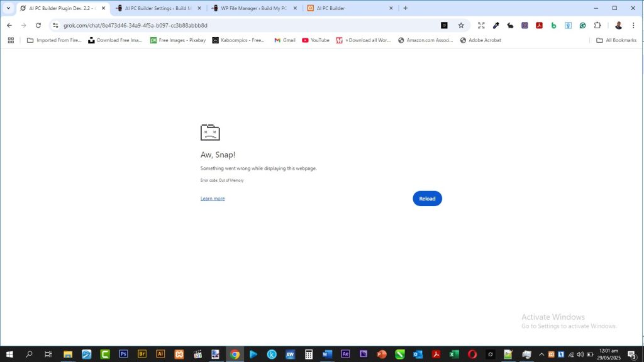
Task: Open the notification center icon
Action: [633, 354]
